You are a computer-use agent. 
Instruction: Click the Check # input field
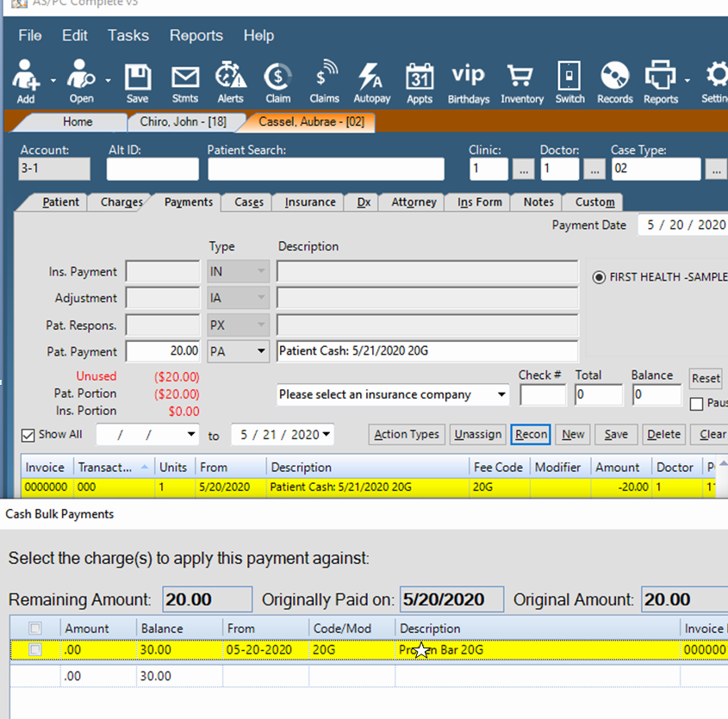click(x=543, y=394)
